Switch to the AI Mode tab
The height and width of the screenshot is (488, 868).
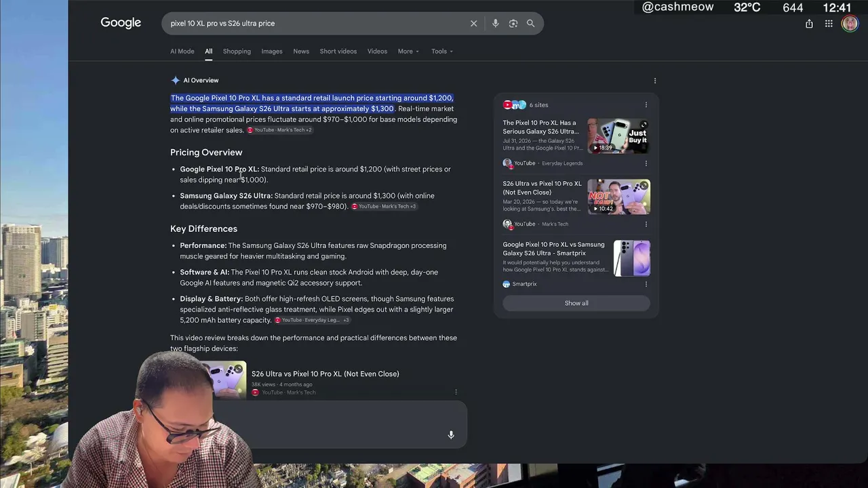[182, 52]
